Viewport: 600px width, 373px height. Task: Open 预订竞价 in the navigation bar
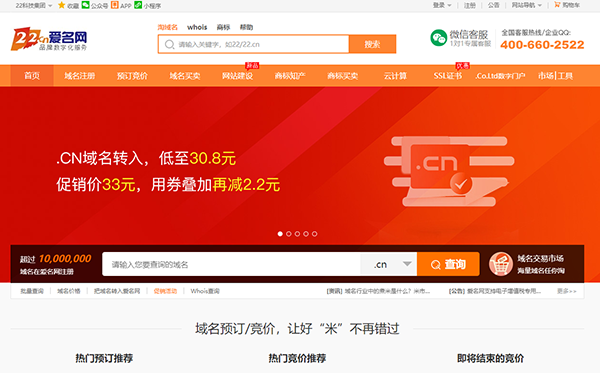pos(132,76)
